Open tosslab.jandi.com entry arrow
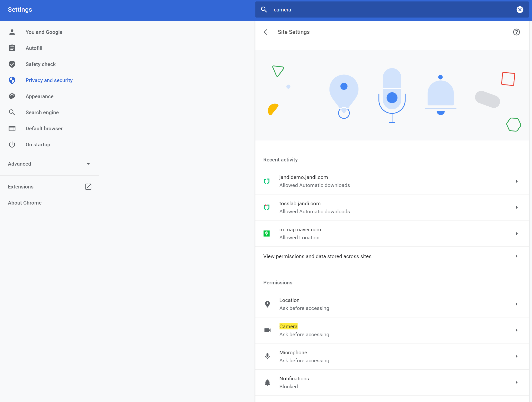This screenshot has width=532, height=402. (x=516, y=207)
